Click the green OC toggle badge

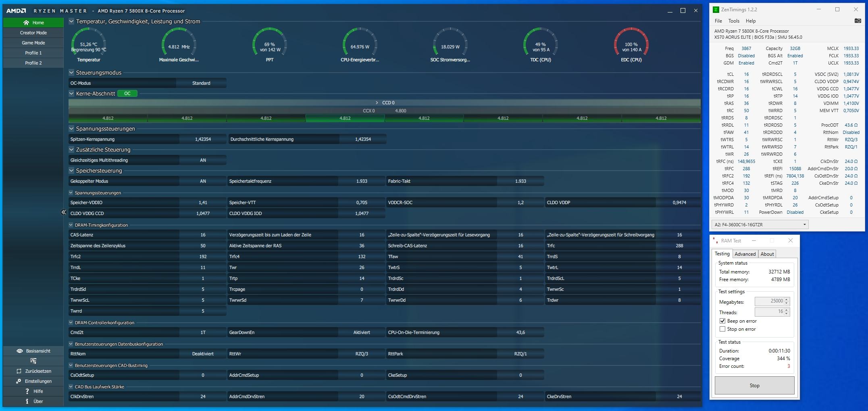coord(127,94)
